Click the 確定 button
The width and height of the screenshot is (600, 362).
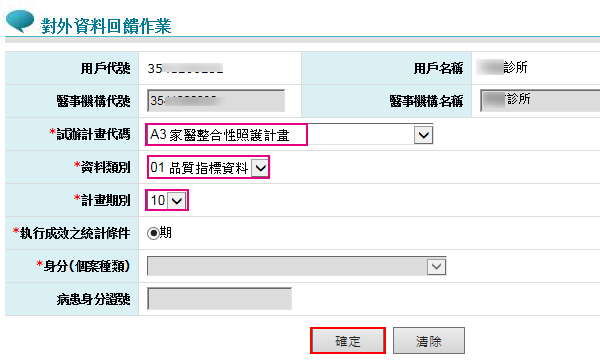[x=347, y=341]
